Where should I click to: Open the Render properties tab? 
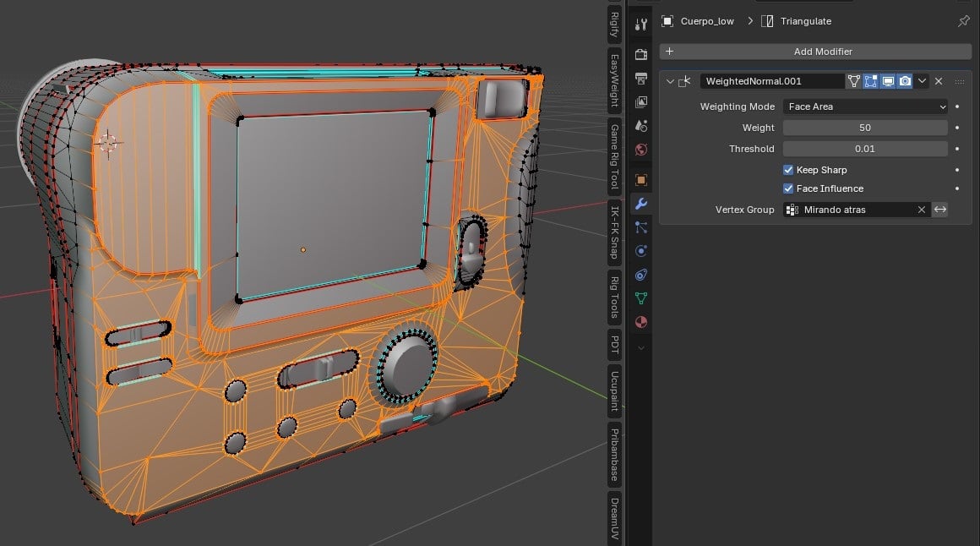(641, 55)
